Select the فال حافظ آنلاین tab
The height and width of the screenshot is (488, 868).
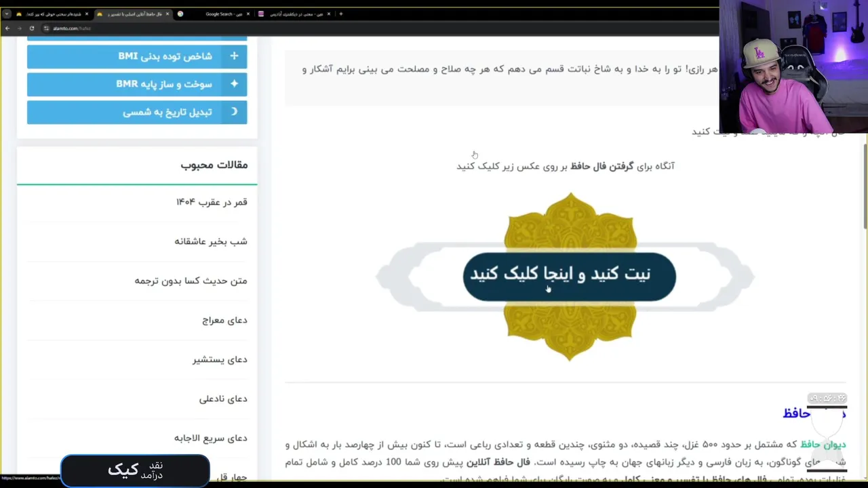pyautogui.click(x=132, y=14)
